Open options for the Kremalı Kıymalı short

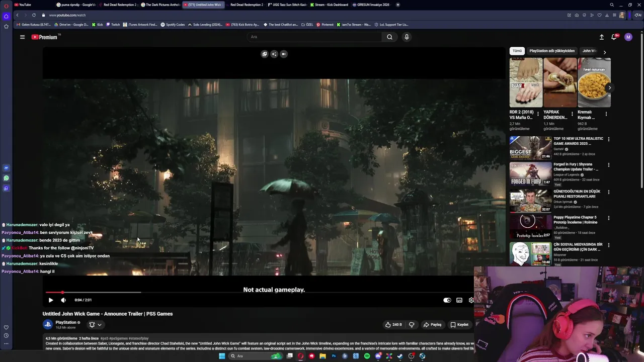click(x=606, y=114)
